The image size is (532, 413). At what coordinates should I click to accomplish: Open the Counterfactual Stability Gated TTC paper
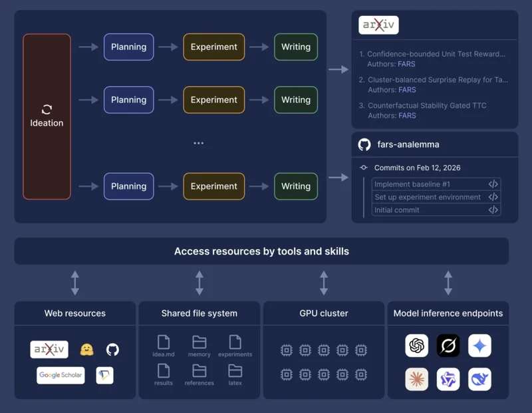tap(427, 105)
